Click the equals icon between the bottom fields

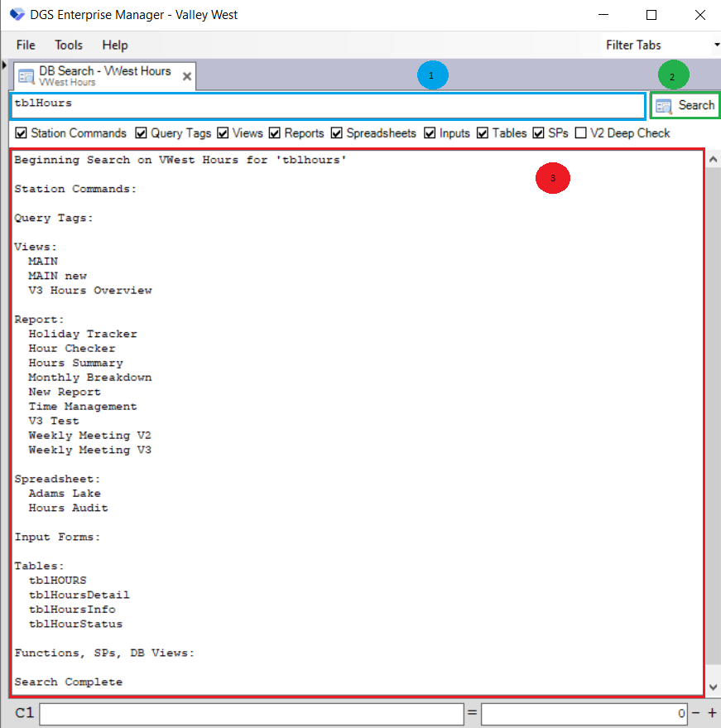[x=472, y=713]
